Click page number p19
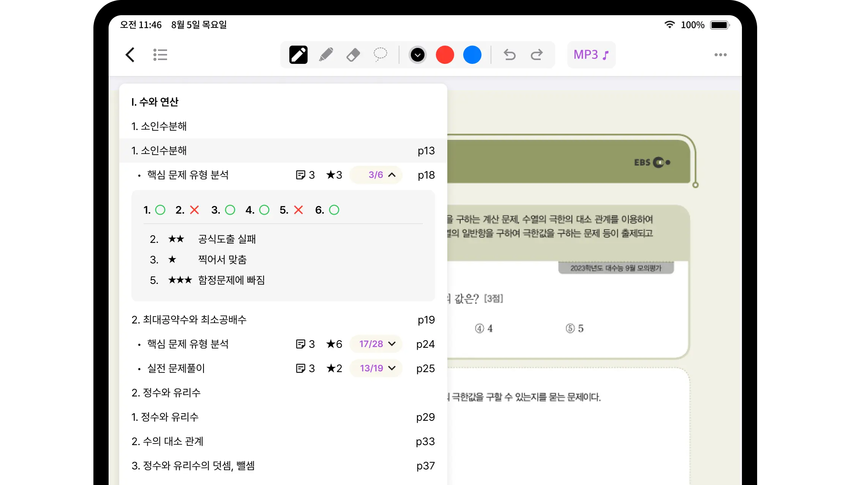868x485 pixels. [426, 320]
